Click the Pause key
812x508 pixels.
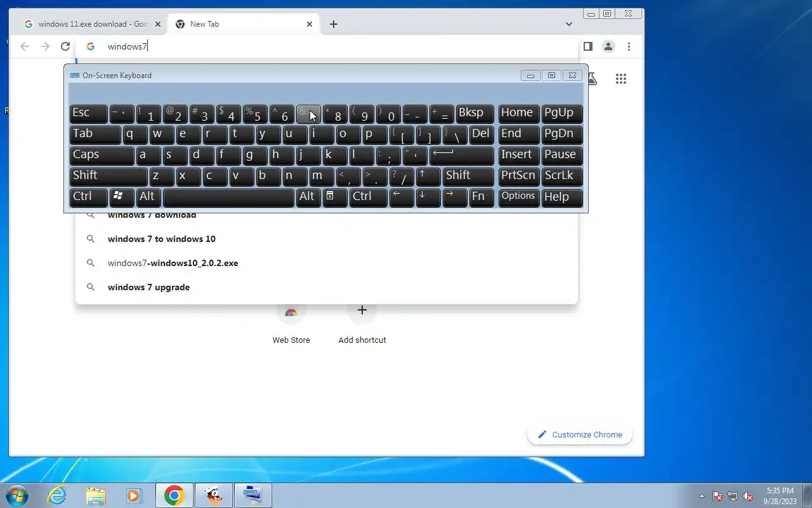click(x=562, y=156)
